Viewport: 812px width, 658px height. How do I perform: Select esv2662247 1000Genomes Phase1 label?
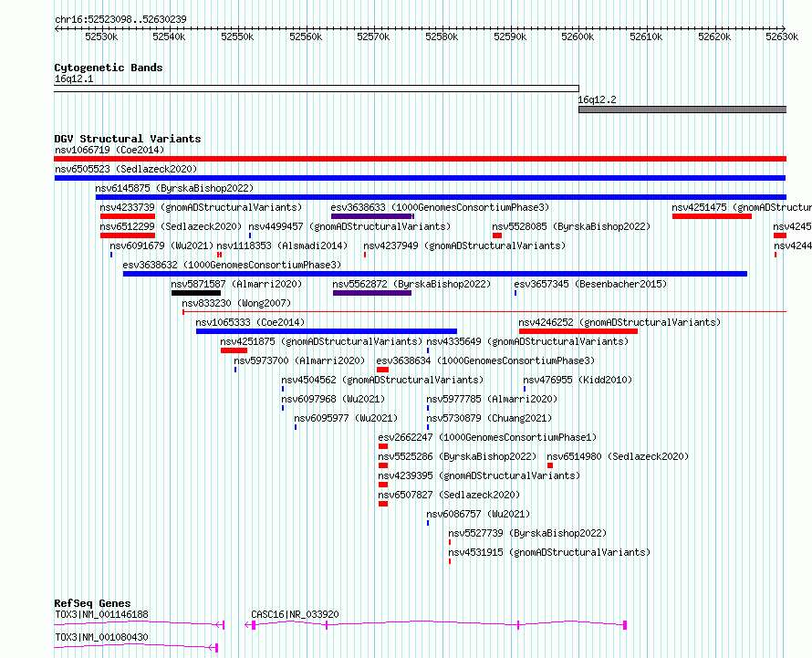487,437
